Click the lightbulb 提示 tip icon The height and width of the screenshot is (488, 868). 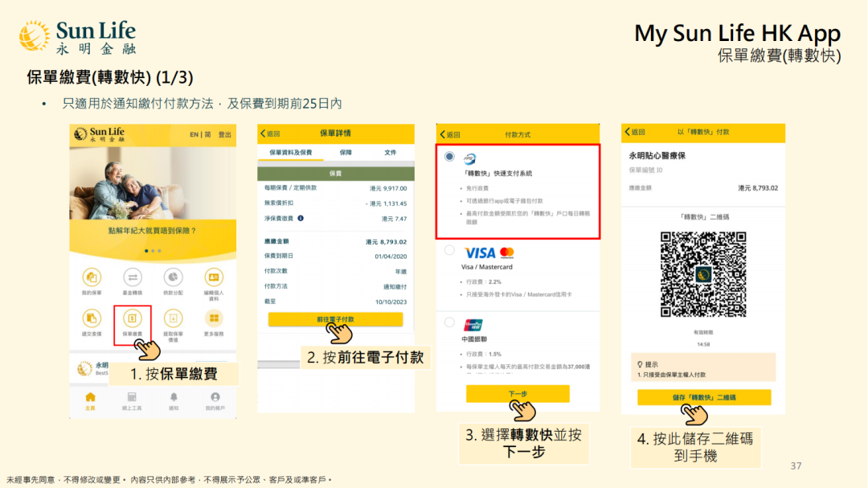pos(640,364)
